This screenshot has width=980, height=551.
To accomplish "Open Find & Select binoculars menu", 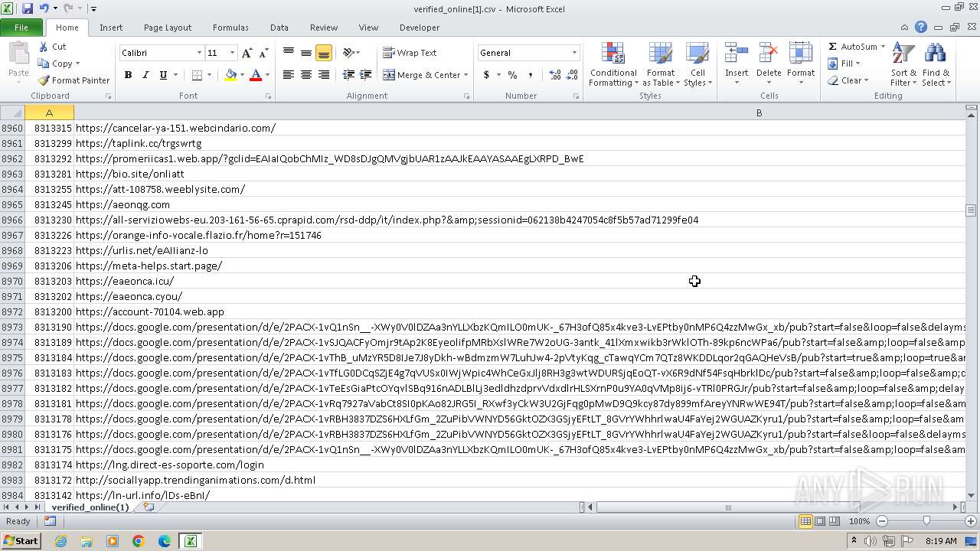I will 936,64.
